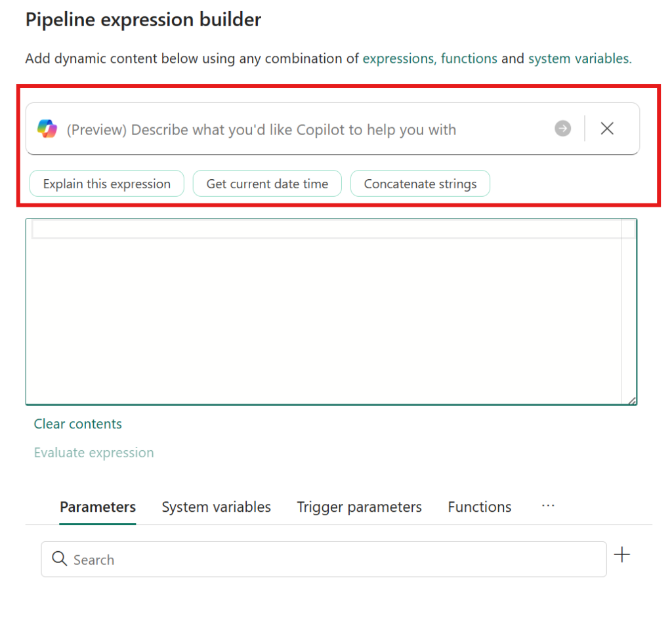672x624 pixels.
Task: Click Clear contents
Action: coord(77,424)
